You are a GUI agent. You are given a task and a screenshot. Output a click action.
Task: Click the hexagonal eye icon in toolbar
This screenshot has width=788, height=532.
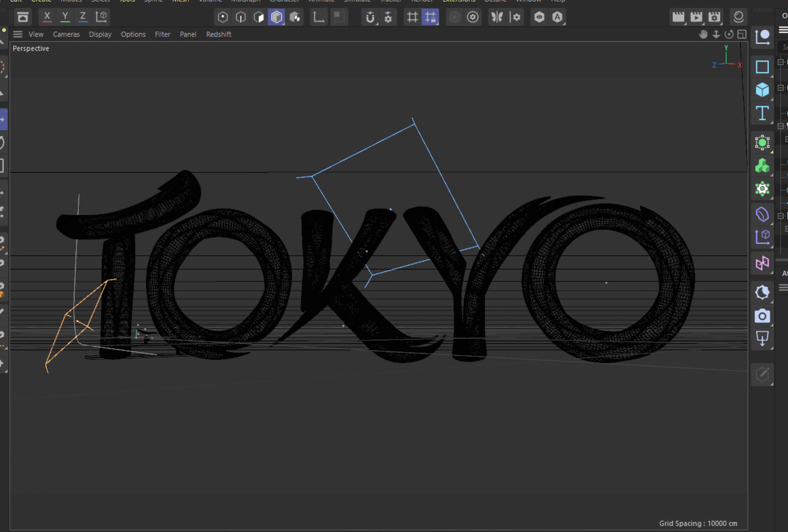pyautogui.click(x=539, y=17)
